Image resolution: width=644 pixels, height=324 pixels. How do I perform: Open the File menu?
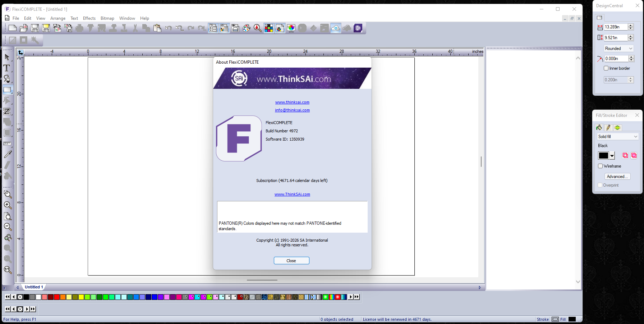(16, 18)
